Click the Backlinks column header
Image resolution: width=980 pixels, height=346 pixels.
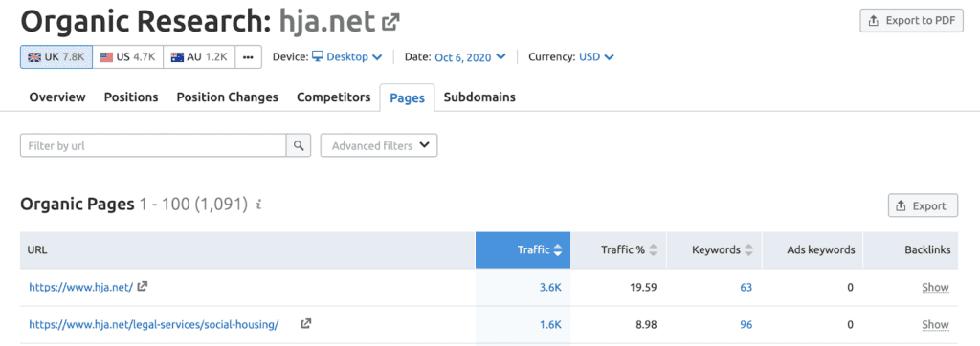click(x=911, y=249)
